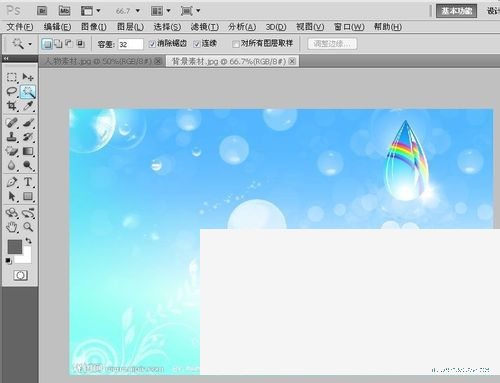
Task: Select the Type tool
Action: [x=28, y=182]
